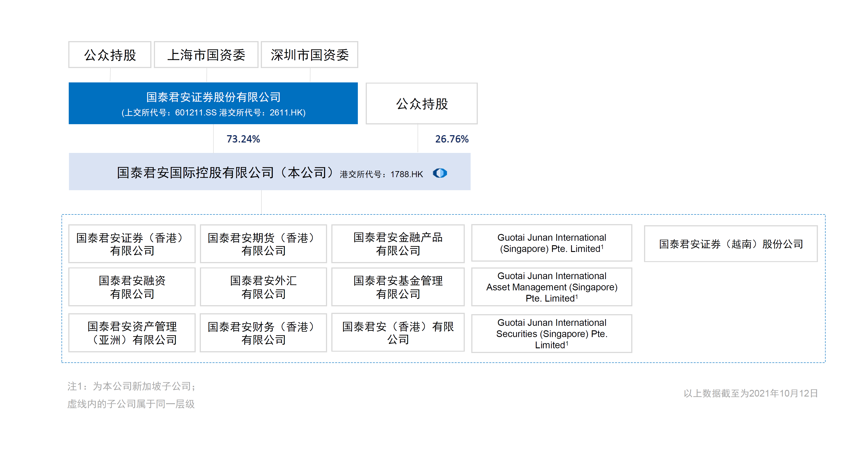Select 国泰君安证券（香港）有限公司 box
The image size is (868, 459).
pos(132,244)
